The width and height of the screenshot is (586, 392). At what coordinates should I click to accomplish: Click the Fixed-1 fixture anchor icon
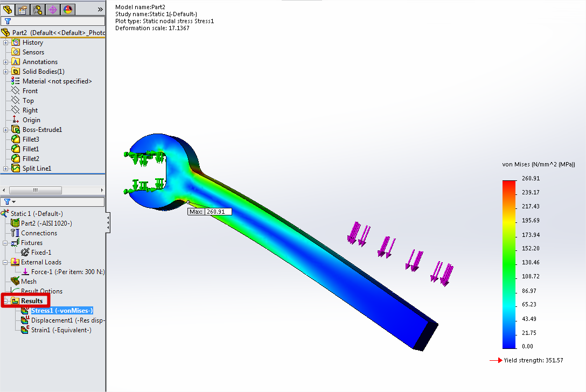click(25, 253)
